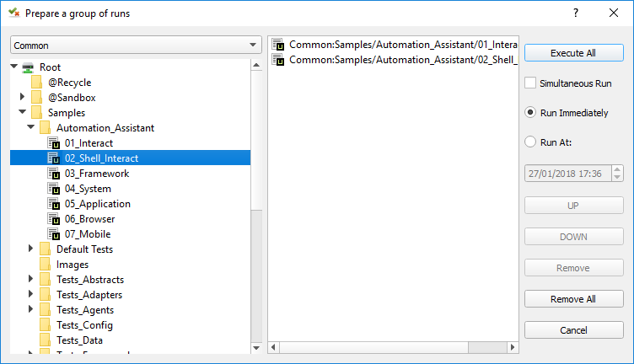The width and height of the screenshot is (634, 364).
Task: Click the Default Tests folder icon
Action: pyautogui.click(x=45, y=249)
